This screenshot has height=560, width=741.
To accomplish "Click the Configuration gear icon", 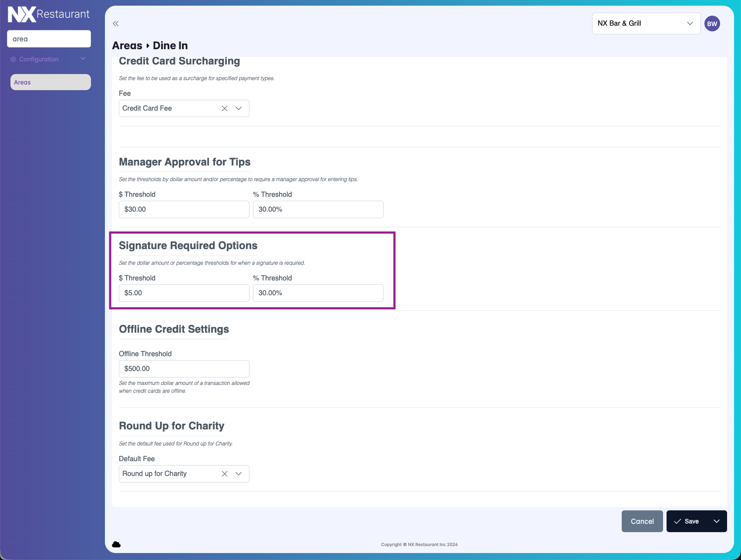I will 13,59.
